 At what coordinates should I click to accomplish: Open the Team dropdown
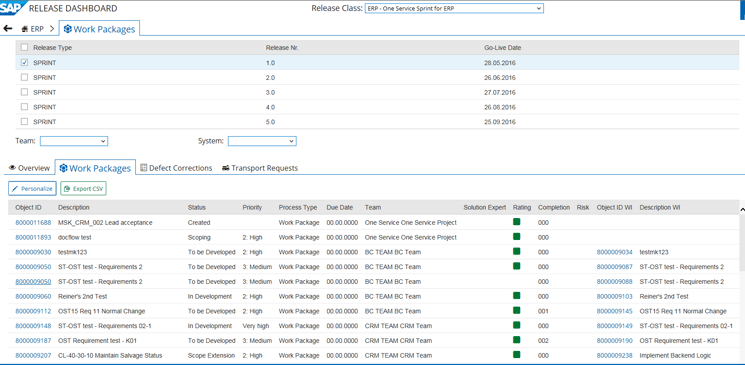point(74,141)
